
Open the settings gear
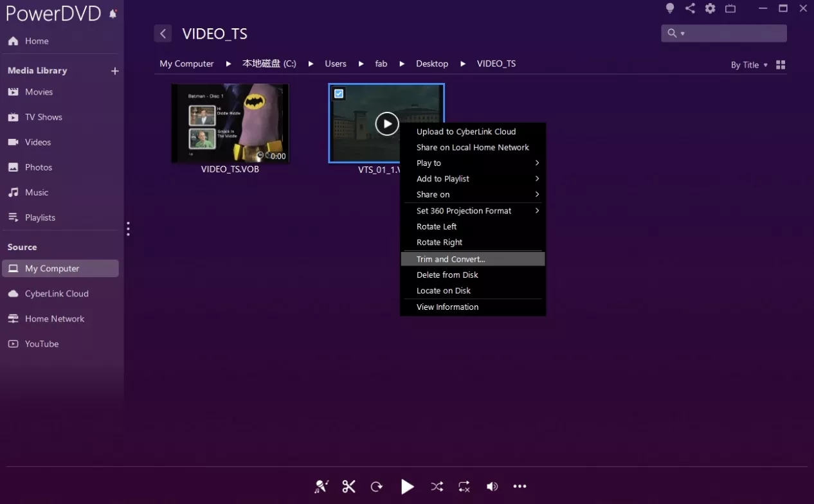point(710,8)
